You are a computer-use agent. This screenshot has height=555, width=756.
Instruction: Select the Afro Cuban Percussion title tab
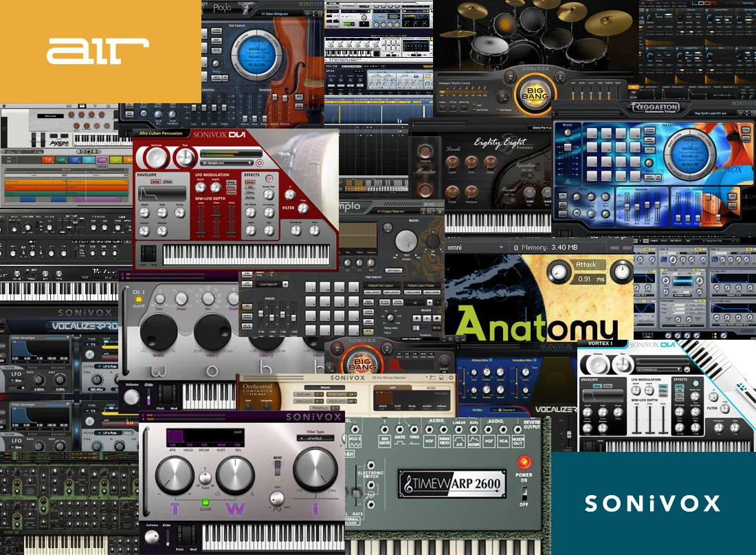(161, 133)
